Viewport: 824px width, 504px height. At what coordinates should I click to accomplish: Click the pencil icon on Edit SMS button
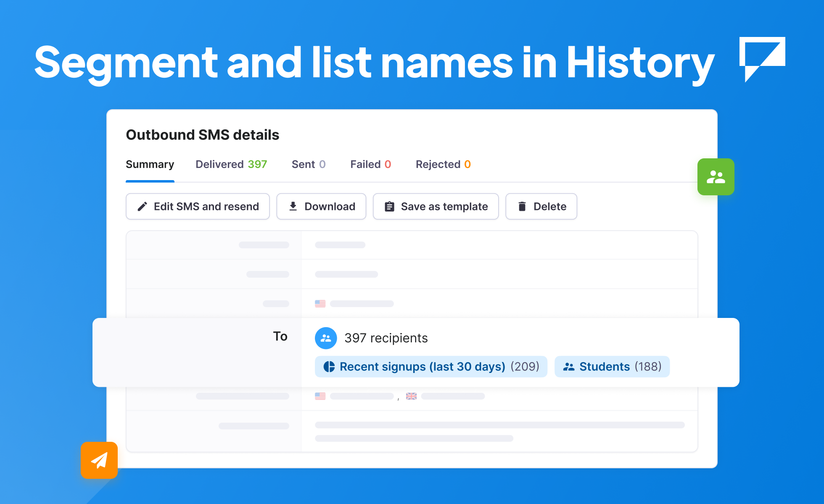[142, 206]
